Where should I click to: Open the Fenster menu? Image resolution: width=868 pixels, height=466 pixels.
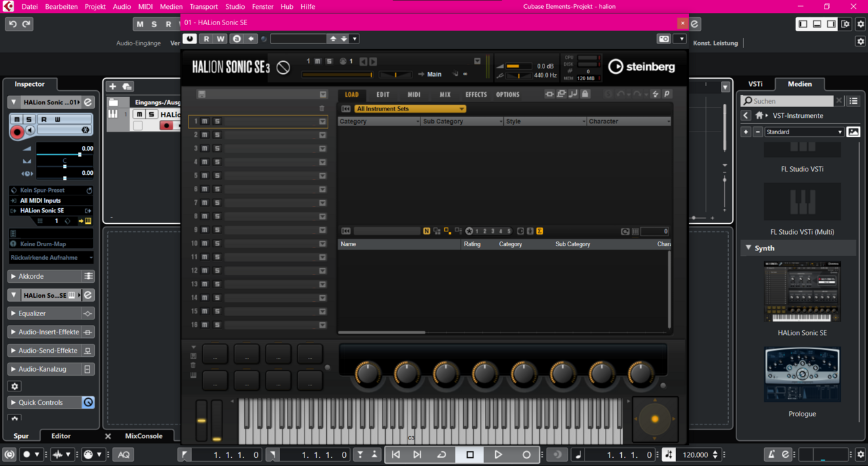tap(262, 6)
